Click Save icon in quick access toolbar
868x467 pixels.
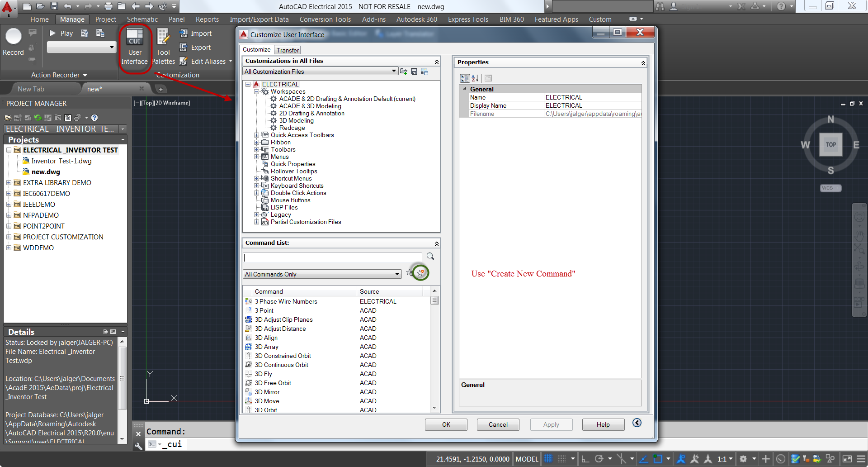click(54, 6)
